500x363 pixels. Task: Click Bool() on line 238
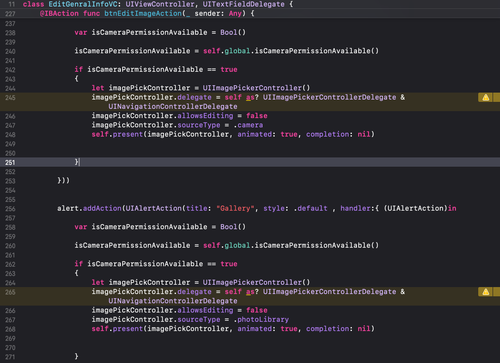pos(233,32)
